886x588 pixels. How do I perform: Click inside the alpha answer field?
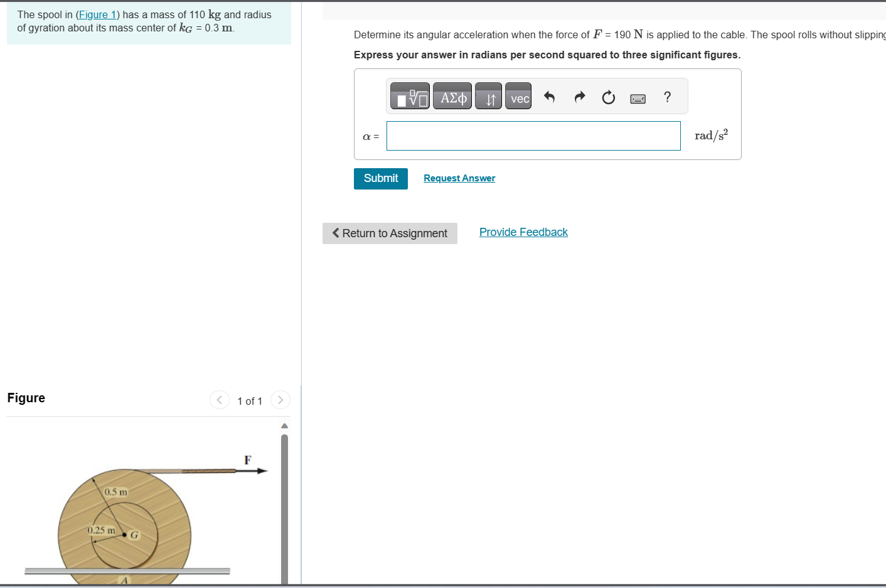(x=533, y=136)
